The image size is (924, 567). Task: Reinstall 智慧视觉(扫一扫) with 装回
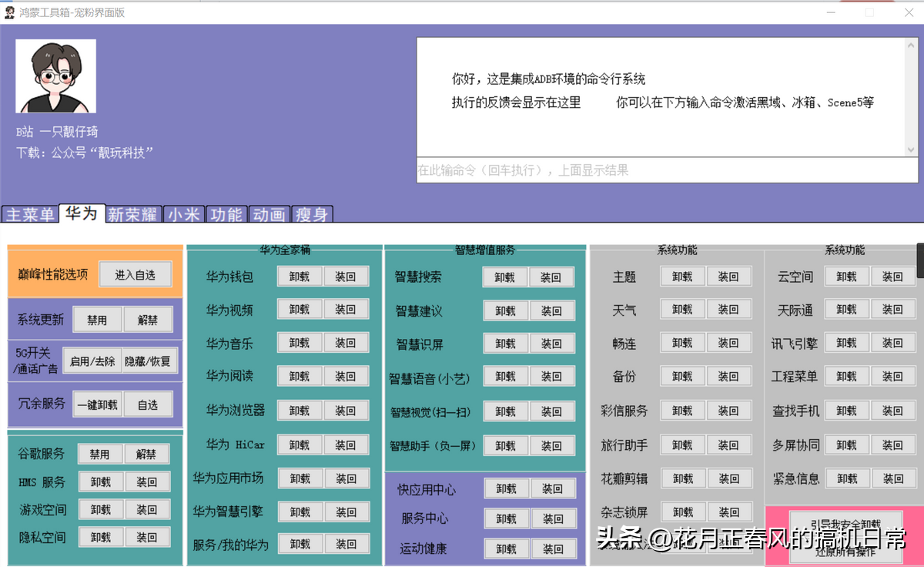click(551, 411)
